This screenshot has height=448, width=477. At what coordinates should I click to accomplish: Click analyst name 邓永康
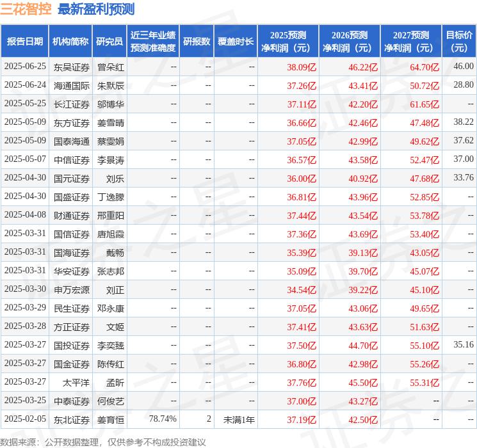coord(111,308)
